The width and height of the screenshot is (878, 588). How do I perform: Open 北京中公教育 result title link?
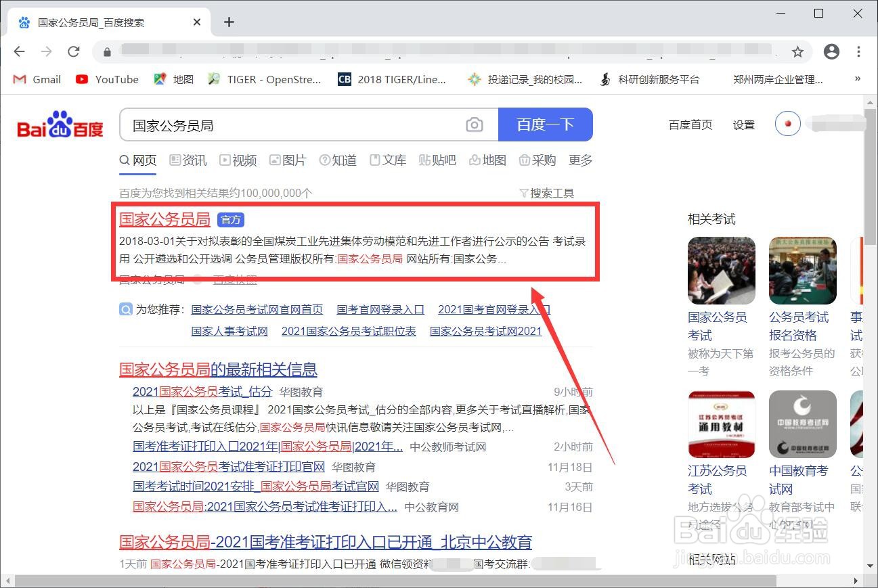(326, 542)
